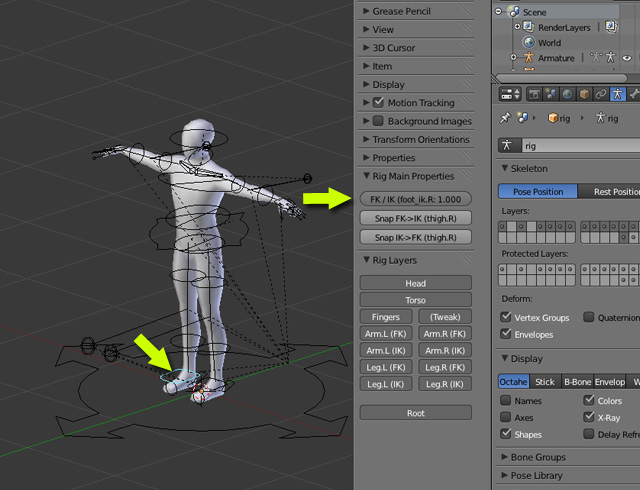Expand the Grease Pencil panel
Image resolution: width=640 pixels, height=490 pixels.
click(416, 11)
